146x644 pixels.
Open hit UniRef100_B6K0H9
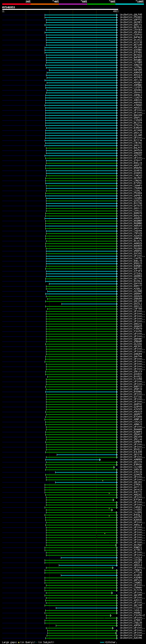pos(131,115)
